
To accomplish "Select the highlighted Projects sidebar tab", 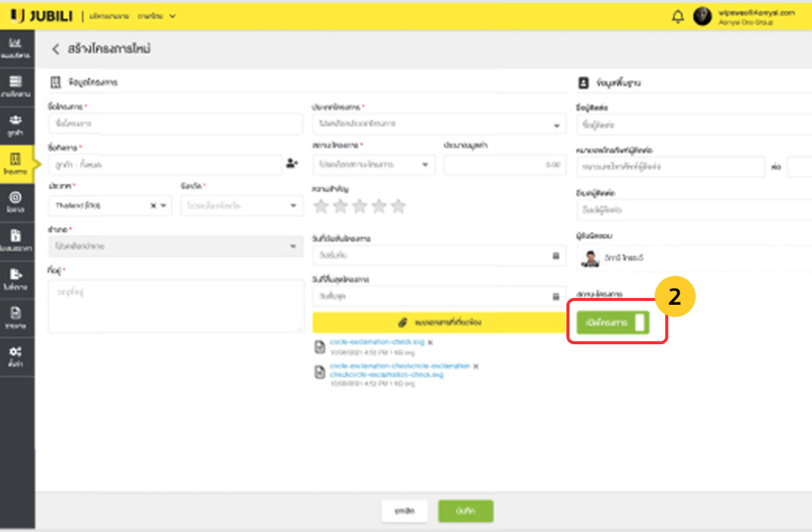I will tap(16, 164).
